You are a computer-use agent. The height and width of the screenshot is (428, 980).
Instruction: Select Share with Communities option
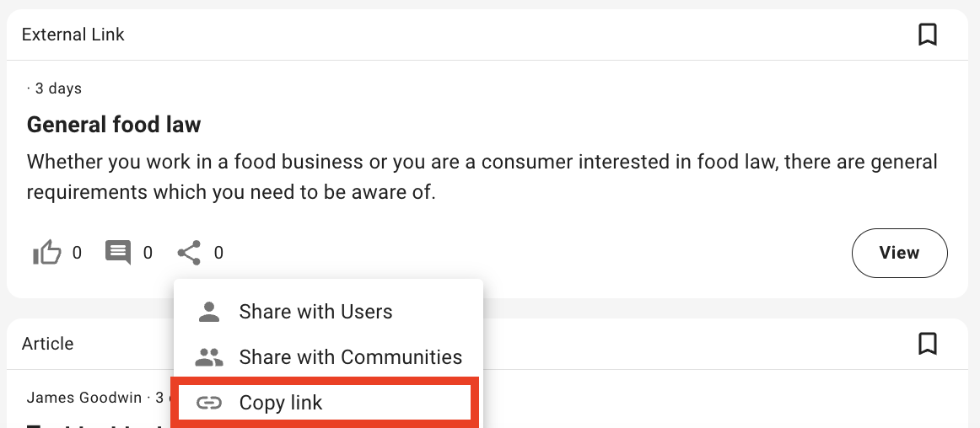point(350,357)
